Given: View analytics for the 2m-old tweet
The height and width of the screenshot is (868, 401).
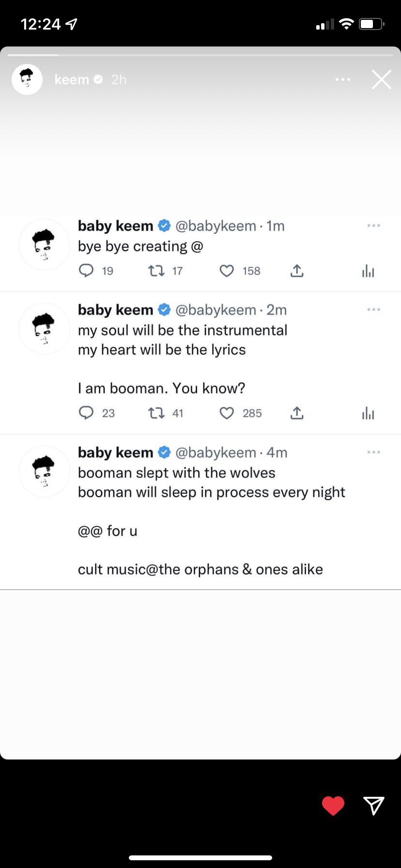Looking at the screenshot, I should tap(368, 413).
